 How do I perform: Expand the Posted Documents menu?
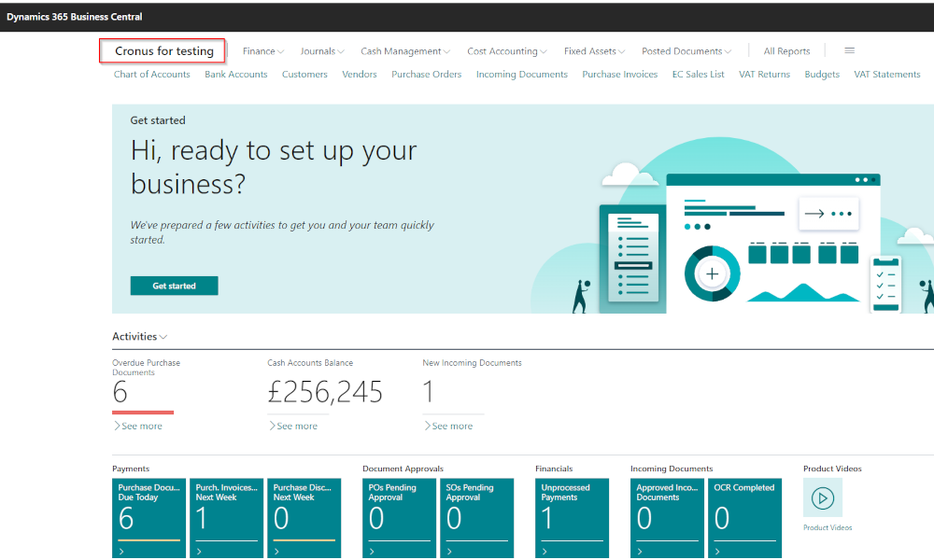click(686, 51)
